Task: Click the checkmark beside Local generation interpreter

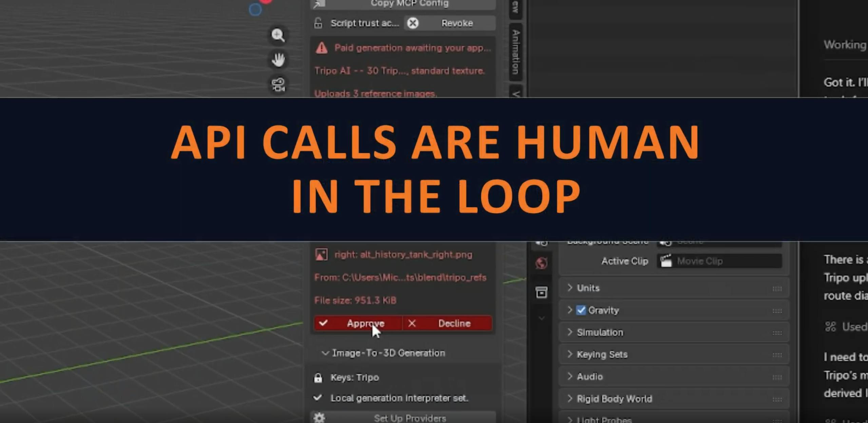Action: (318, 398)
